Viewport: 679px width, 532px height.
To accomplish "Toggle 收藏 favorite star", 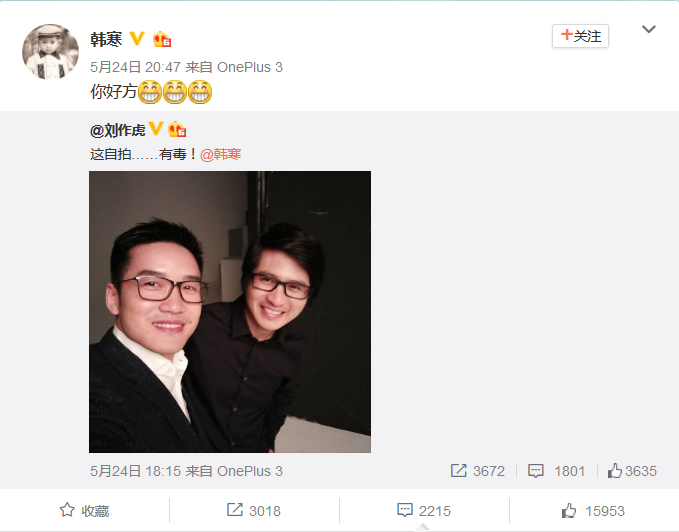I will [84, 511].
